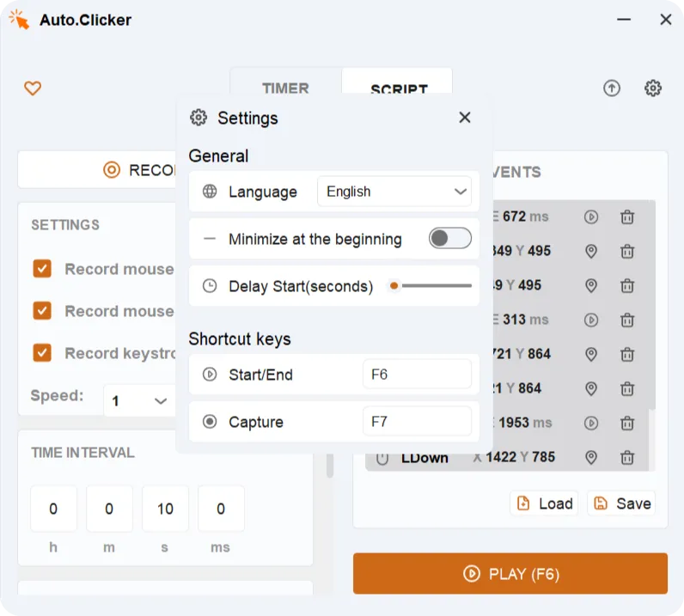Click the play icon on the 1953 ms row
Viewport: 684px width, 616px height.
[x=591, y=423]
